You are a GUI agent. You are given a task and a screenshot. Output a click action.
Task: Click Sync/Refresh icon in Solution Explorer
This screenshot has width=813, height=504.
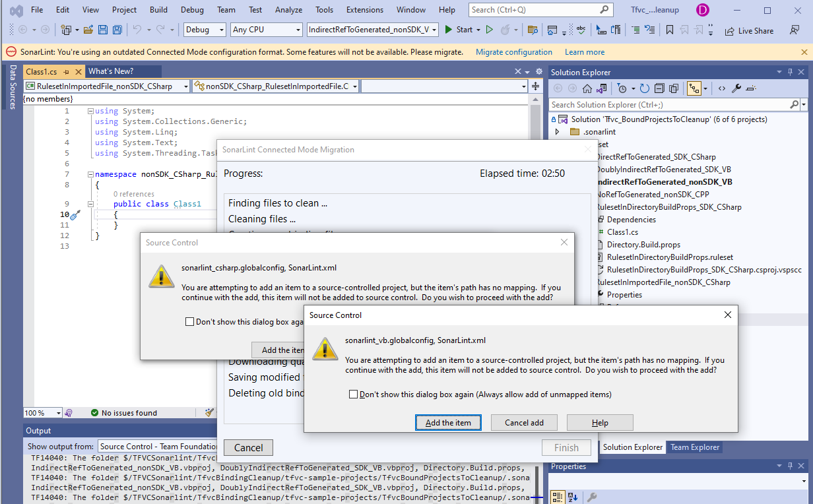coord(645,88)
